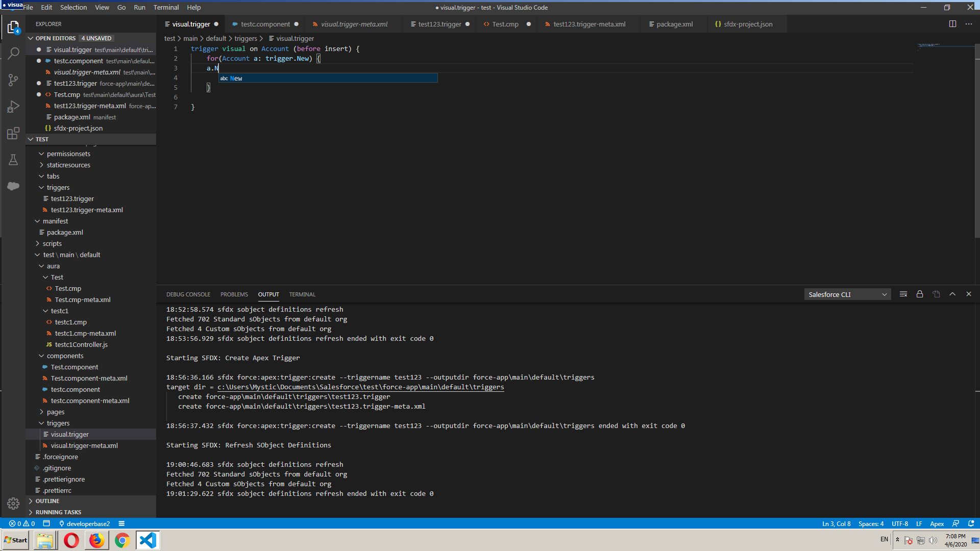The height and width of the screenshot is (551, 980).
Task: Open the Source Control view
Action: coord(13,80)
